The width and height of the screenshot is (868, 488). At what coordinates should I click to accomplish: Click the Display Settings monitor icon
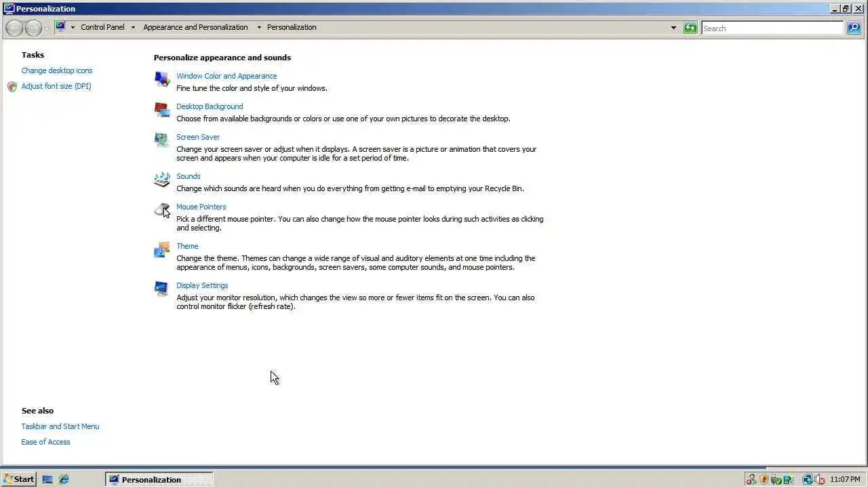[x=161, y=289]
